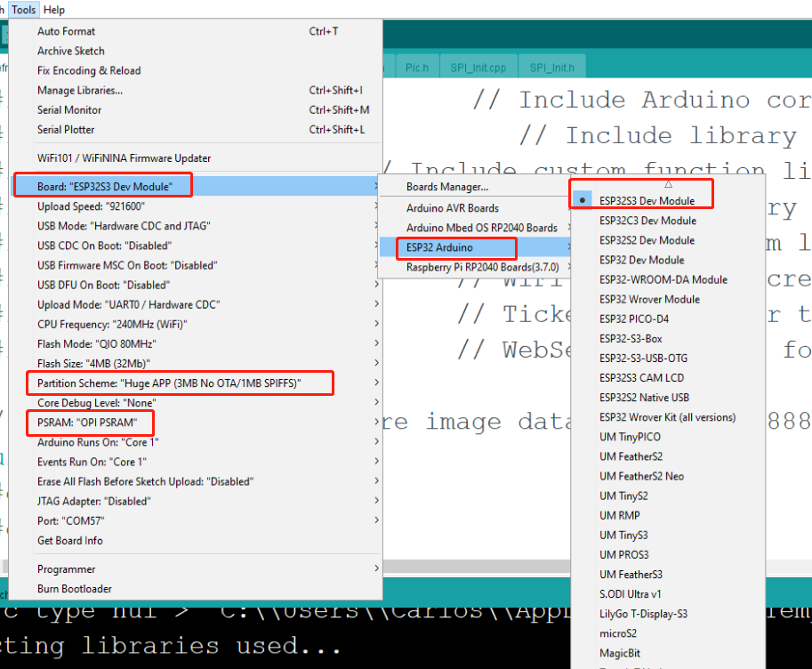The image size is (812, 669).
Task: Expand ESP32 Arduino boards submenu
Action: pos(475,247)
